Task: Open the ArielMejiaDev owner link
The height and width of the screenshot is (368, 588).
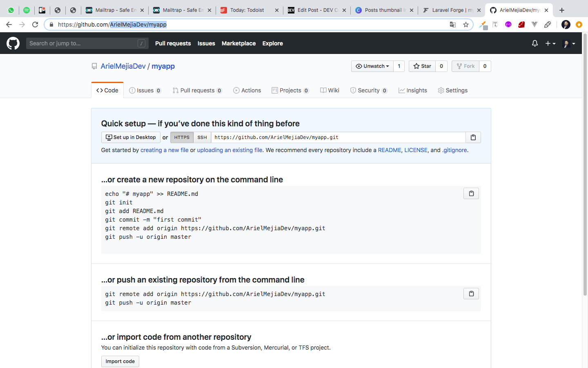Action: click(x=123, y=66)
